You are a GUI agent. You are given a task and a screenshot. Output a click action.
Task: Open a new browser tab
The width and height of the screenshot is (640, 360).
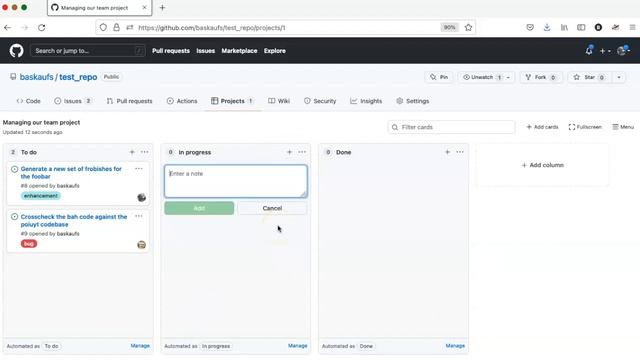click(x=162, y=7)
